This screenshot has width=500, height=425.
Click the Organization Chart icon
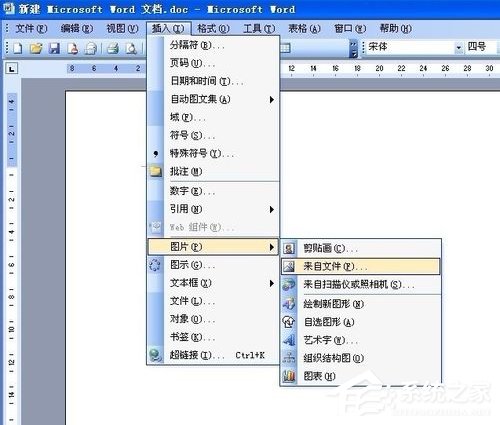pyautogui.click(x=289, y=358)
